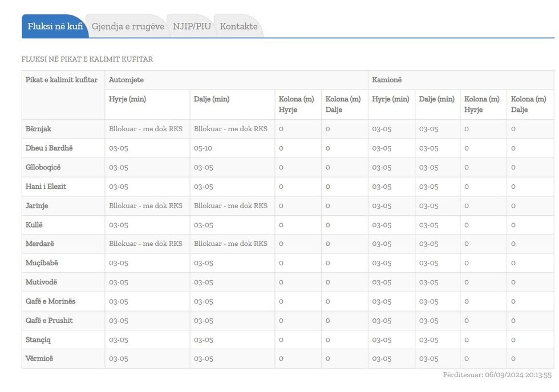559x392 pixels.
Task: Open the Kontakte tab
Action: tap(238, 26)
